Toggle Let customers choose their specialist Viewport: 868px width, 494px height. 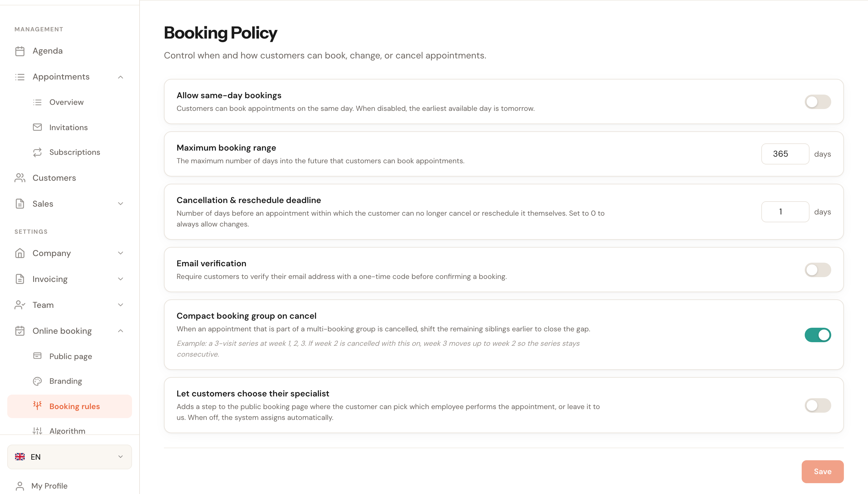tap(817, 405)
